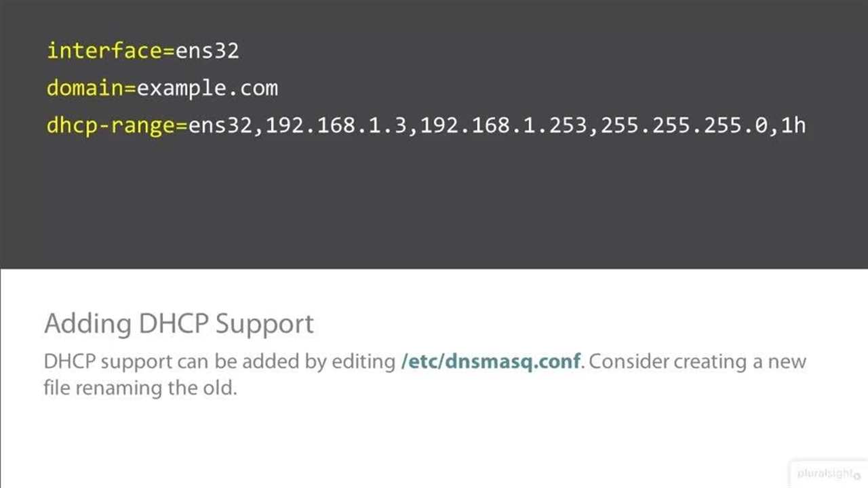
Task: Click the 'dhcp-range' keyword
Action: coord(111,125)
